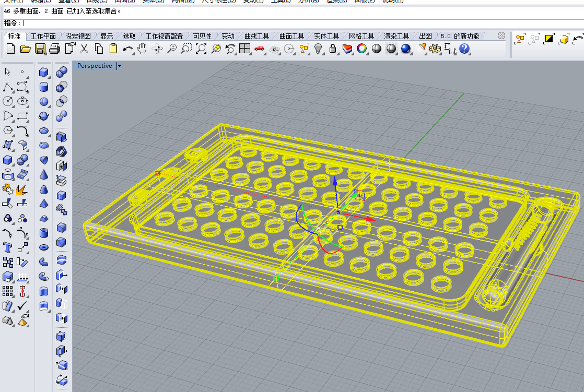Viewport: 584px width, 392px height.
Task: Select the Polygon tool in sidebar
Action: click(8, 130)
